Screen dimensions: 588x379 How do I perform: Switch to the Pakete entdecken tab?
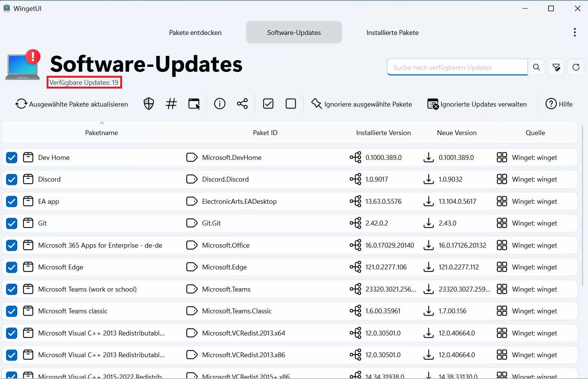click(x=195, y=32)
